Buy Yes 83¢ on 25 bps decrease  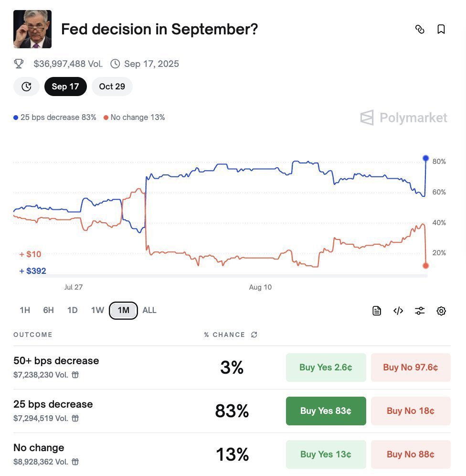point(326,411)
